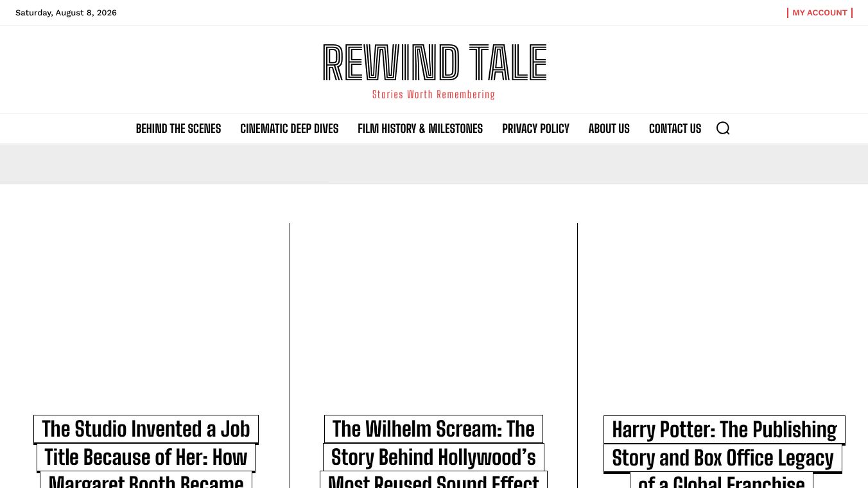The width and height of the screenshot is (868, 488).
Task: Click the tagline Stories Worth Remembering
Action: [434, 94]
